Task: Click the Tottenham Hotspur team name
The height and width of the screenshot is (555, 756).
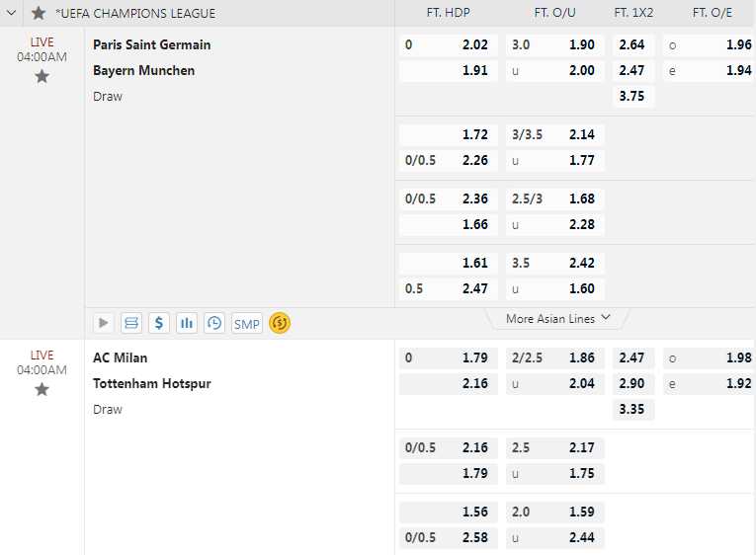Action: tap(151, 383)
